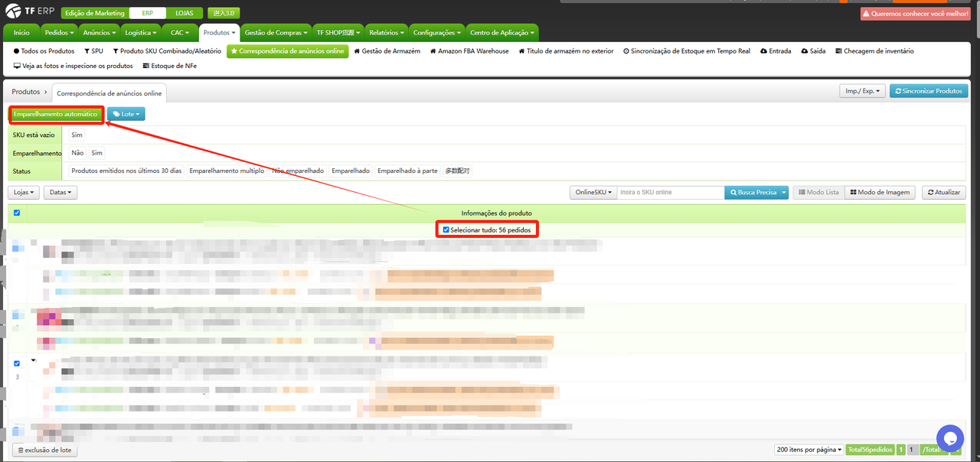Image resolution: width=980 pixels, height=462 pixels.
Task: Open the Entrada stock entry page
Action: [776, 51]
